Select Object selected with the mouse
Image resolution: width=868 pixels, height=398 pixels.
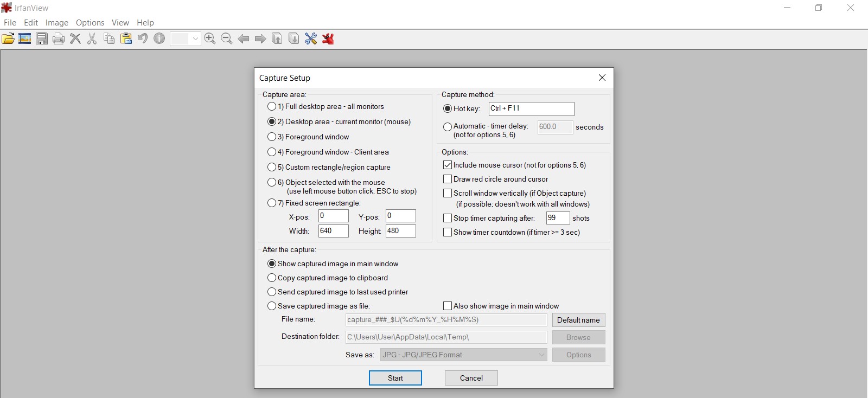[x=326, y=182]
